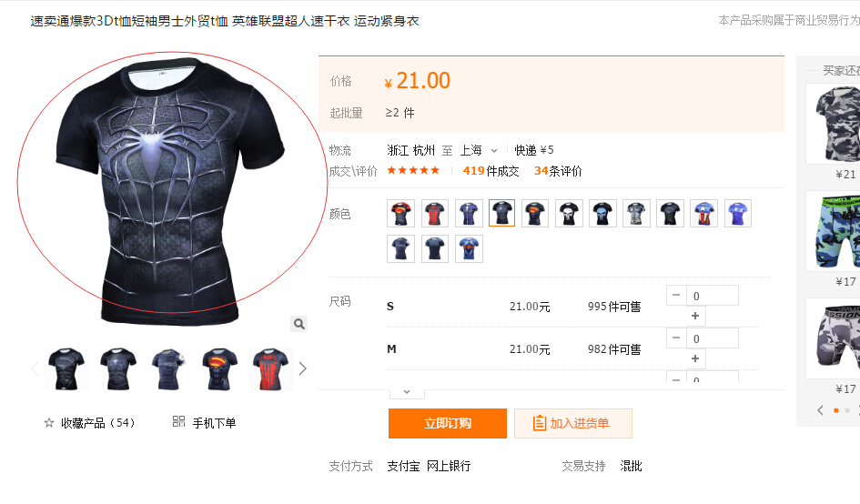The width and height of the screenshot is (860, 504).
Task: Click the magnifier zoom icon on product image
Action: [298, 324]
